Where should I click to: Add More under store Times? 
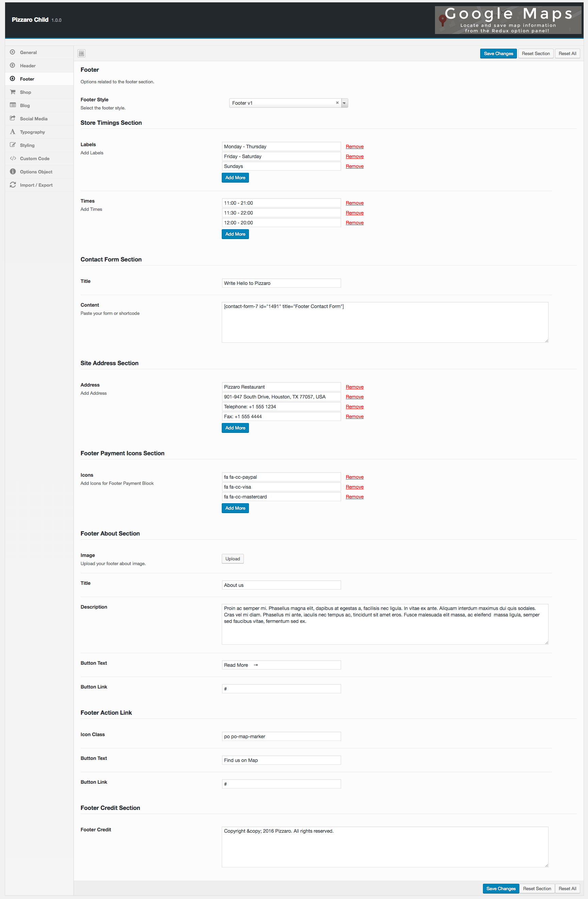tap(235, 234)
